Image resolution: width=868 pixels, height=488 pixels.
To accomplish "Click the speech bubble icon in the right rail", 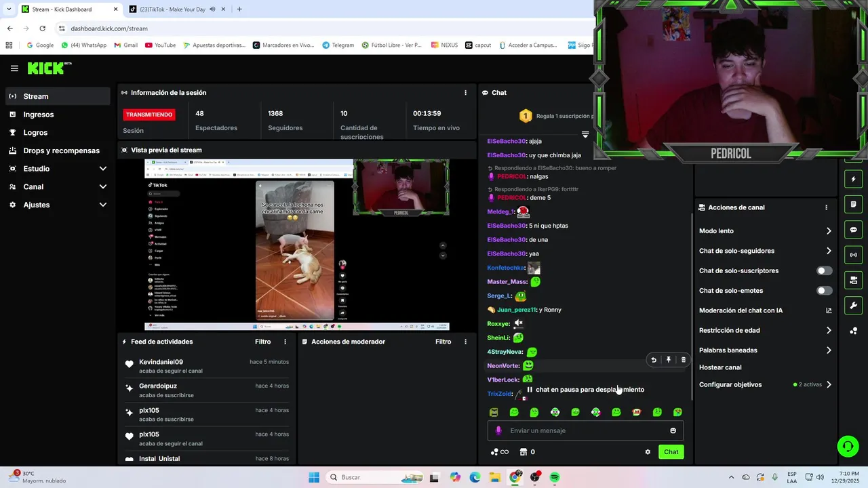I will 853,230.
